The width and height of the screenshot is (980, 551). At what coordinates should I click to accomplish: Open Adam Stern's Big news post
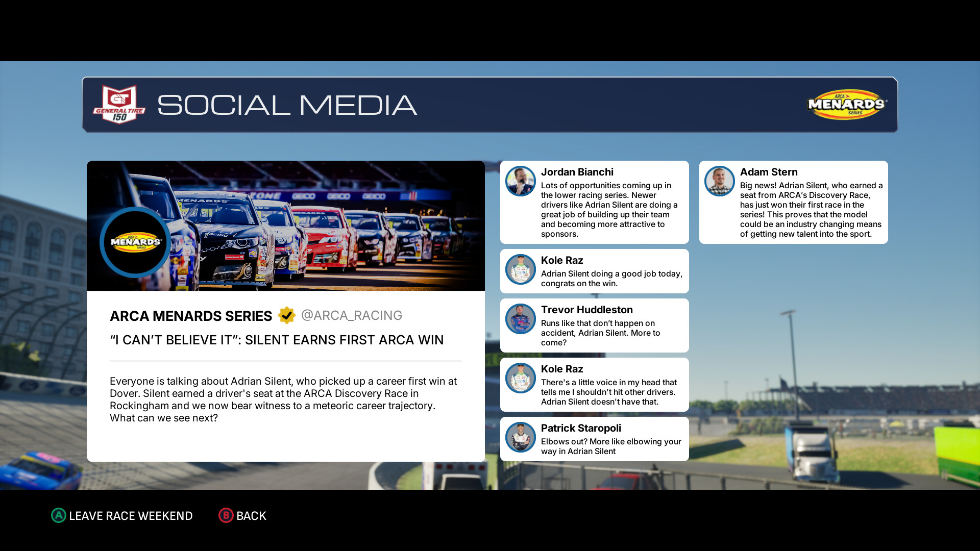pos(811,210)
